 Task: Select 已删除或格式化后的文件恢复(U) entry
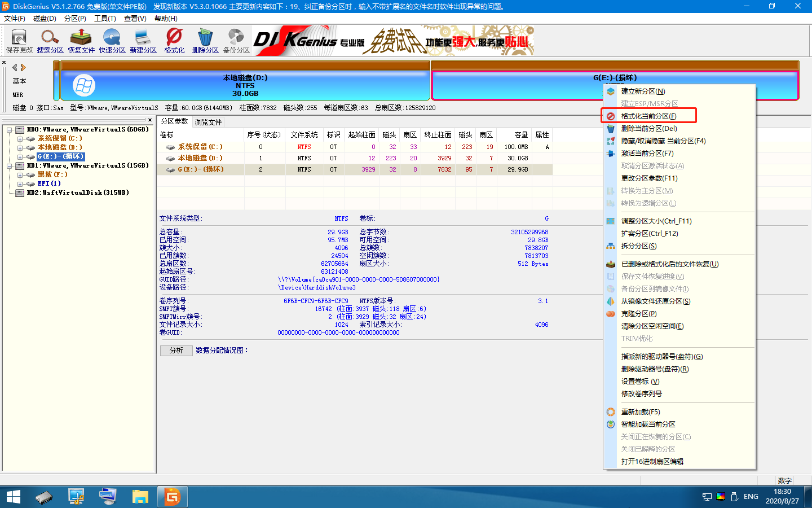(x=679, y=264)
